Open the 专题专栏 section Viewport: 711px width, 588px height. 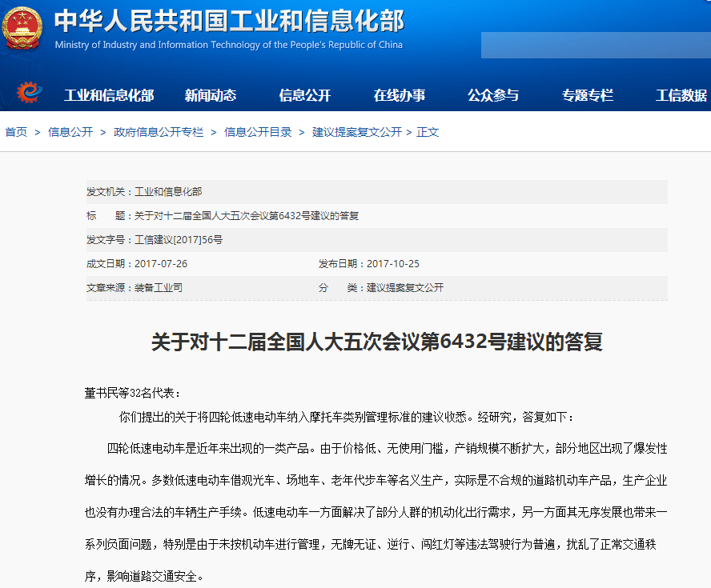tap(587, 95)
